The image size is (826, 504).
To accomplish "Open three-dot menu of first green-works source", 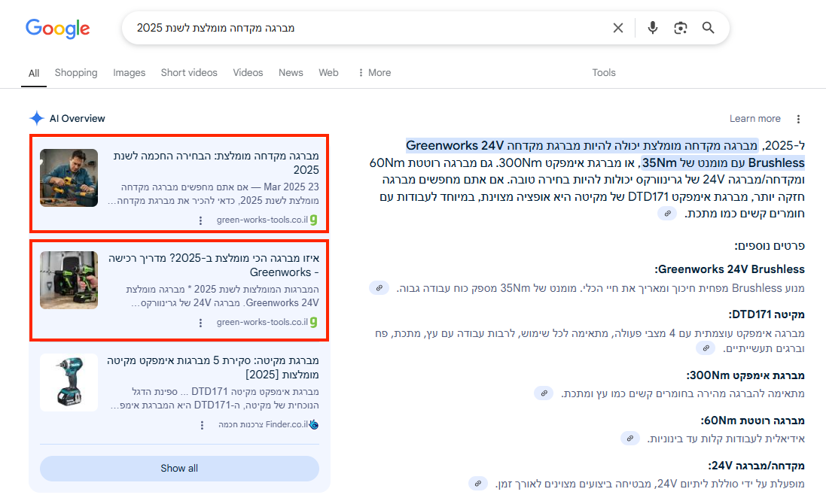I will (200, 220).
